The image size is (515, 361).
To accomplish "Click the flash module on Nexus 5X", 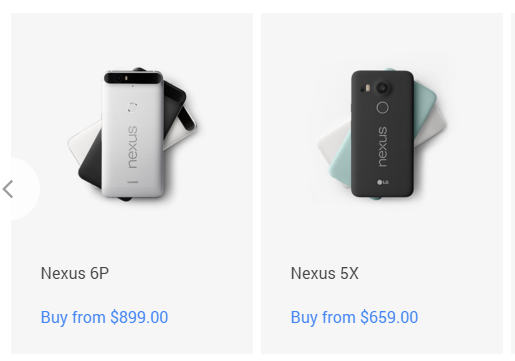I will (368, 88).
